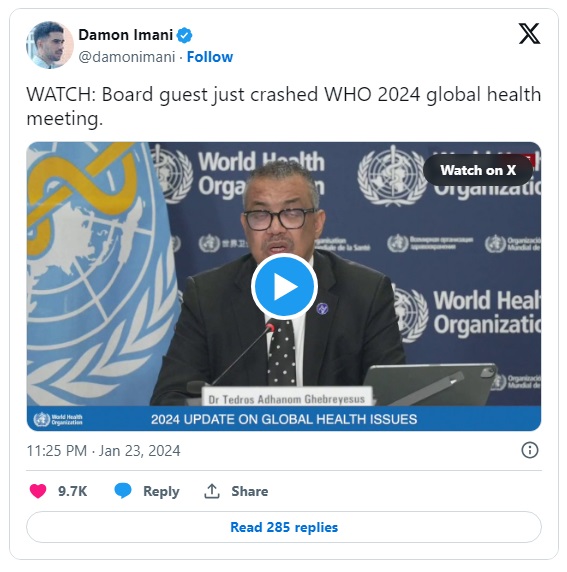Click the reply speech bubble icon
The width and height of the screenshot is (567, 572).
pos(123,491)
